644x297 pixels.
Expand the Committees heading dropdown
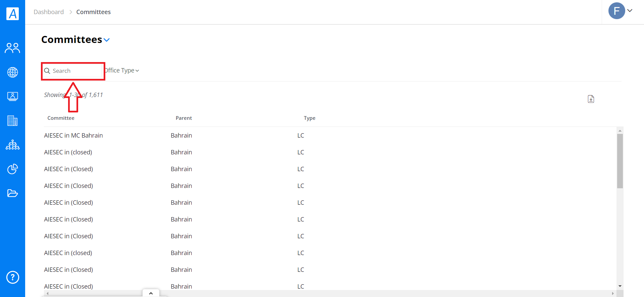click(x=107, y=40)
